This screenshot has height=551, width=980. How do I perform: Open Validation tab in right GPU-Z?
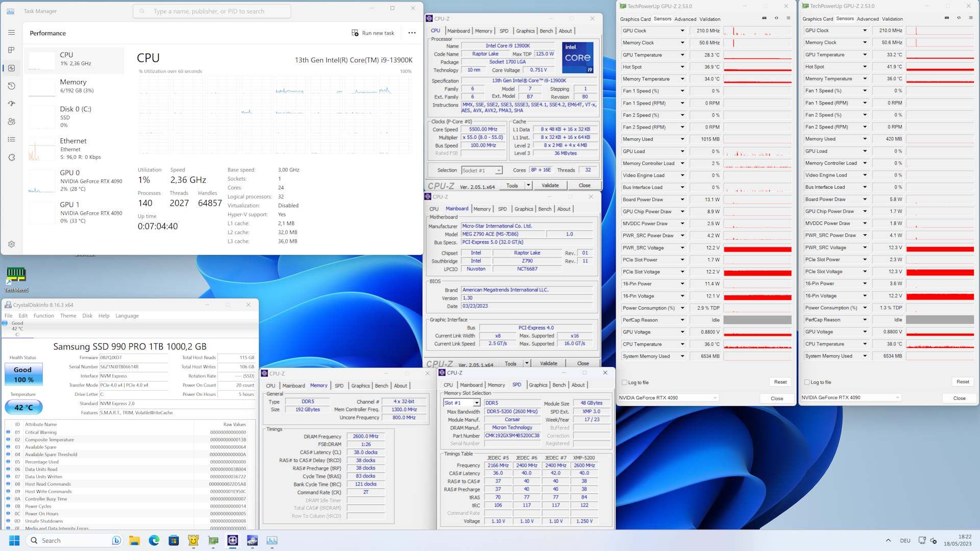[892, 19]
